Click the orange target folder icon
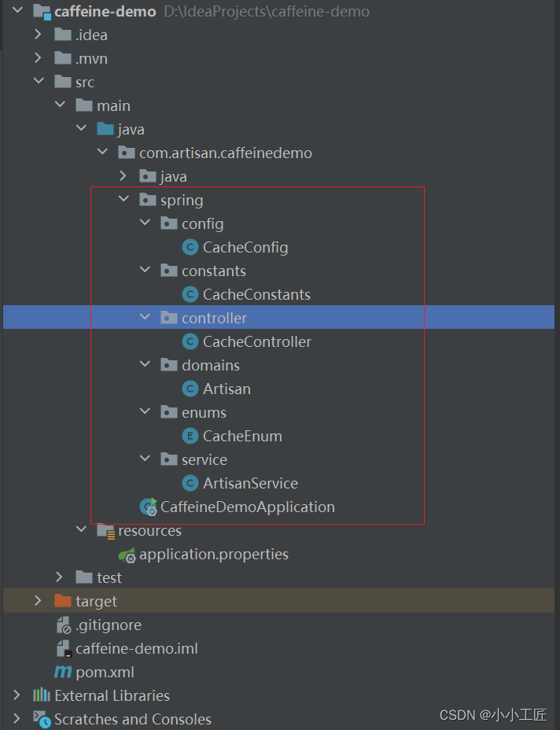This screenshot has width=560, height=730. (63, 601)
